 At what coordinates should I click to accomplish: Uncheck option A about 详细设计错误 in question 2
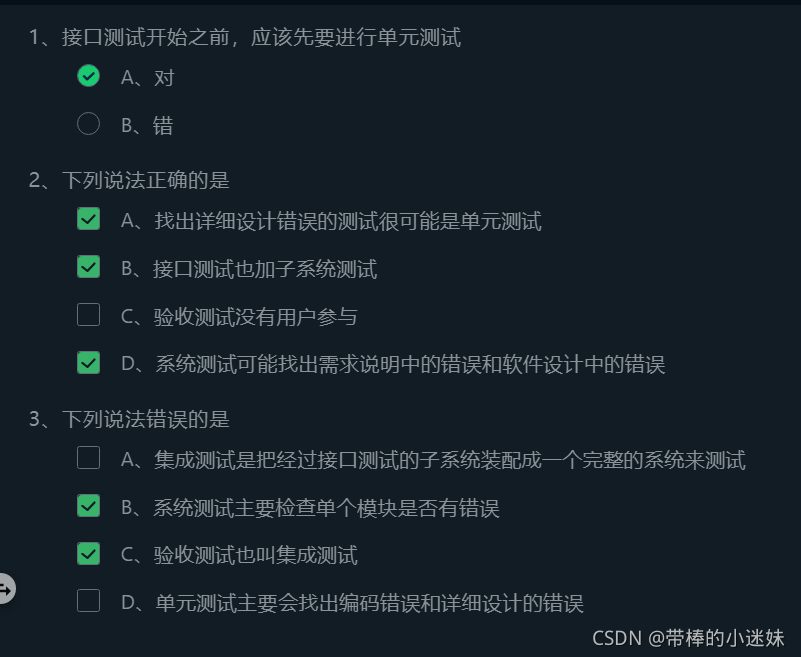(88, 219)
